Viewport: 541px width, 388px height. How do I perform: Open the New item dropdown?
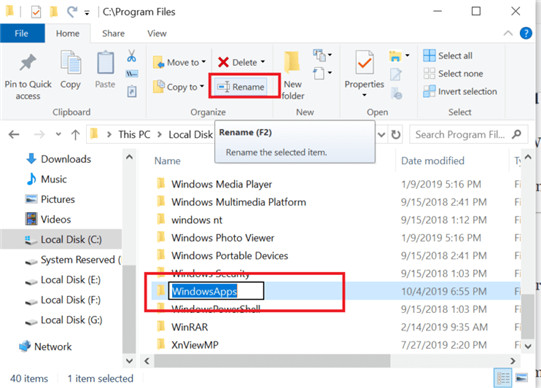pos(323,55)
